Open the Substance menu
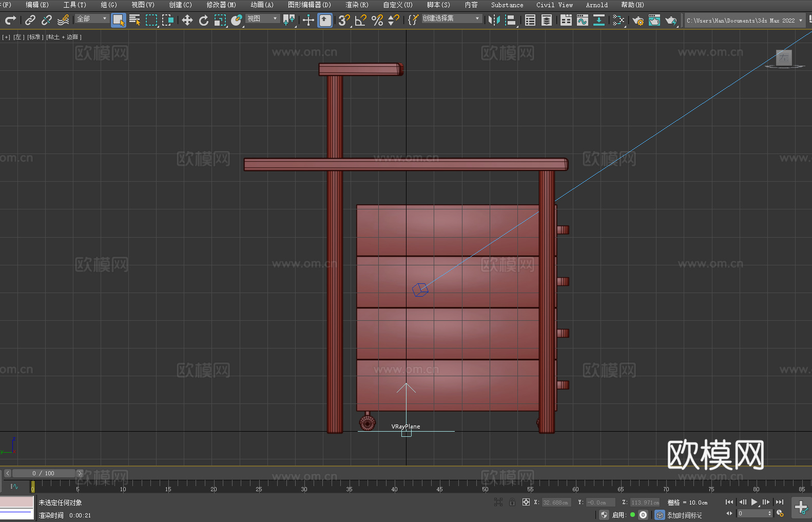 (507, 5)
